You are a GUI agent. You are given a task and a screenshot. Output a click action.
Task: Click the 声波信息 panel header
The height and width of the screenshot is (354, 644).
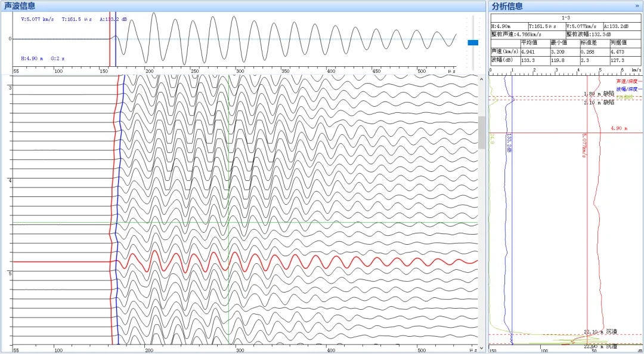coord(20,6)
